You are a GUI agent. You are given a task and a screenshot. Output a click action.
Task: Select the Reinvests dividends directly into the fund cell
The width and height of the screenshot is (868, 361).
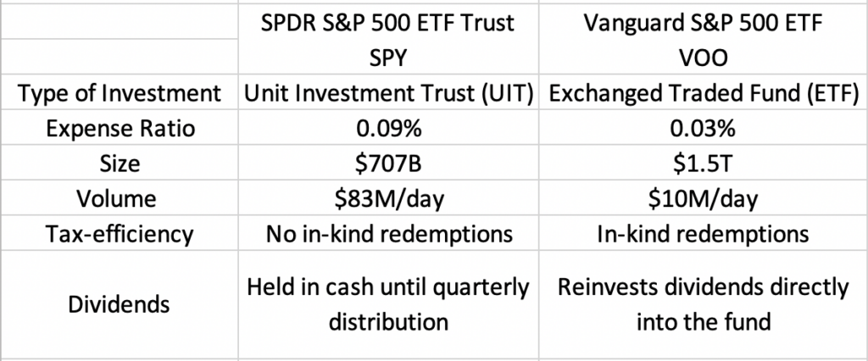tap(702, 305)
